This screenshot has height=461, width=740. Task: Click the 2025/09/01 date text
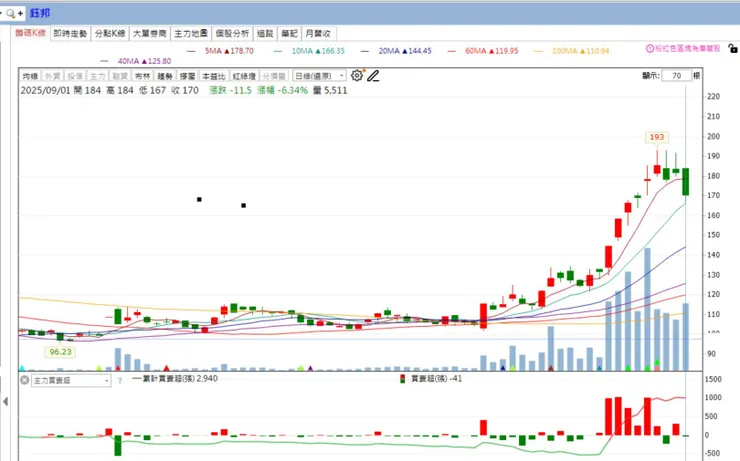tap(44, 90)
